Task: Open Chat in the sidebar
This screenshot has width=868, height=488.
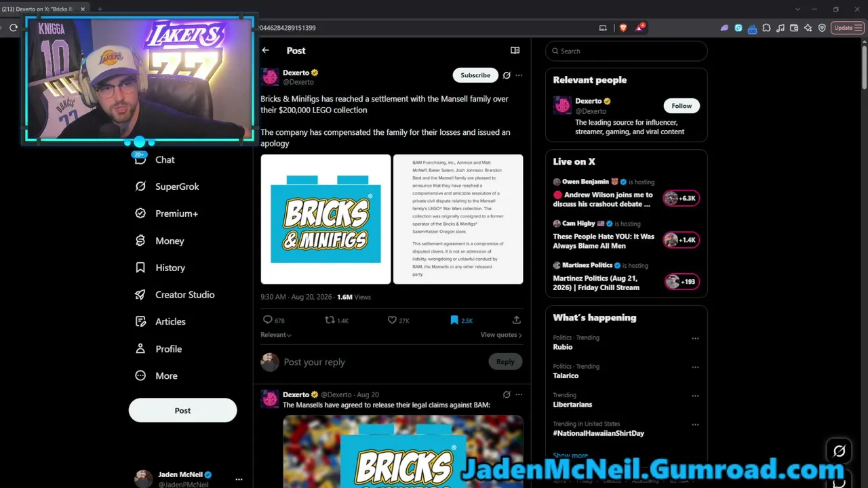Action: tap(155, 160)
